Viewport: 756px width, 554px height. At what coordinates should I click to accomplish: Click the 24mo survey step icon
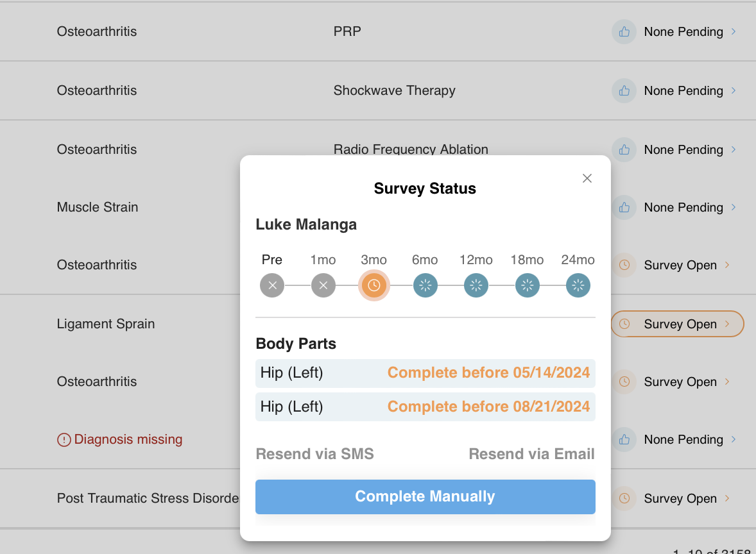point(578,285)
